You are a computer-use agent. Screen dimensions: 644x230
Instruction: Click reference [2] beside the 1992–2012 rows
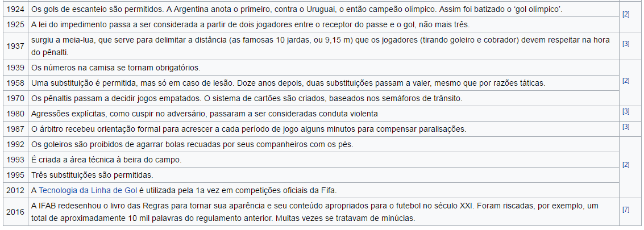click(626, 165)
